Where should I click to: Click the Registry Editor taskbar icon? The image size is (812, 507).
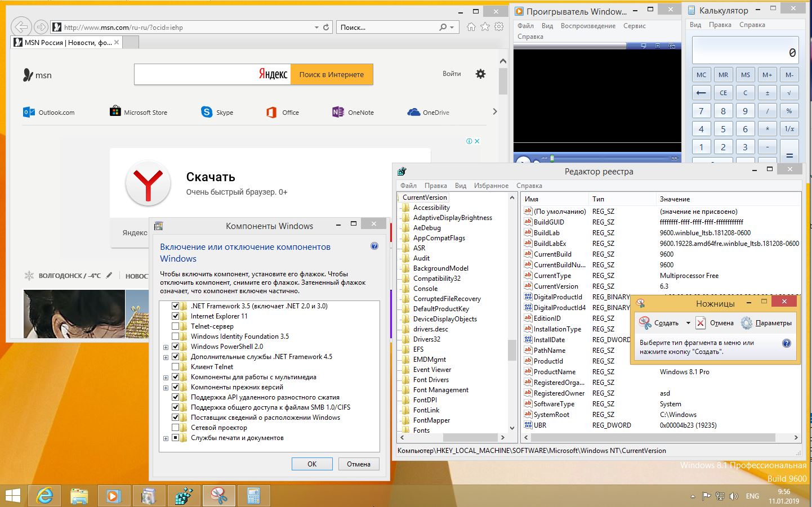pos(184,496)
